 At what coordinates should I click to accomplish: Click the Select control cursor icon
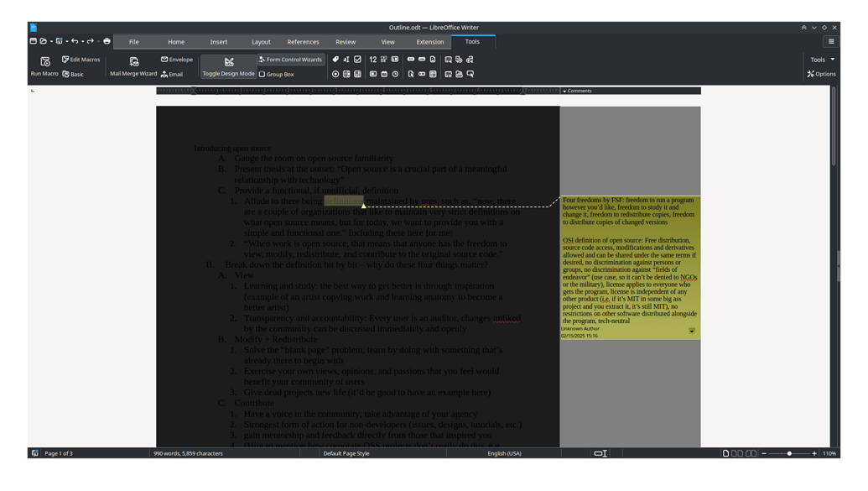coord(411,74)
